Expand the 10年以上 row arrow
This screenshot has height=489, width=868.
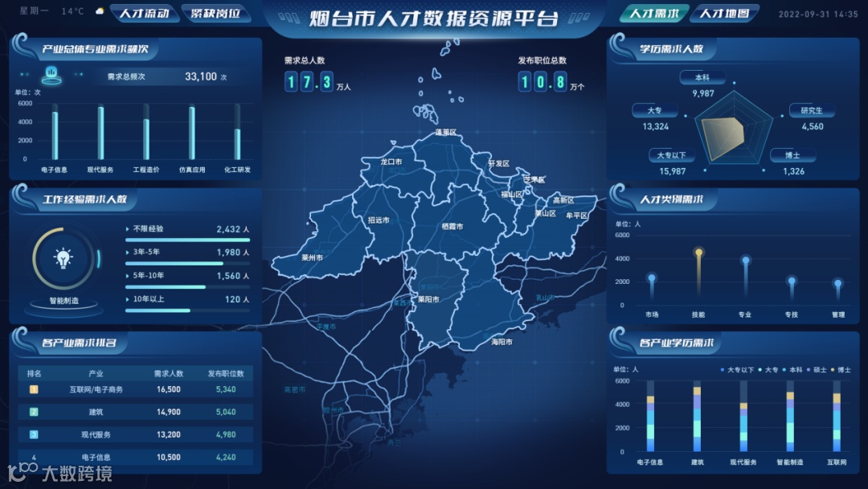127,299
